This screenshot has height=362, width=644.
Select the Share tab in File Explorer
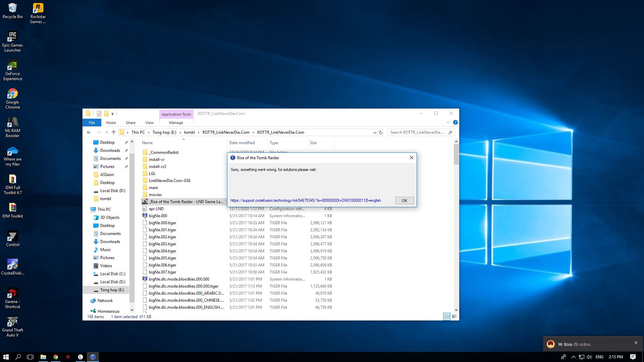(x=130, y=122)
